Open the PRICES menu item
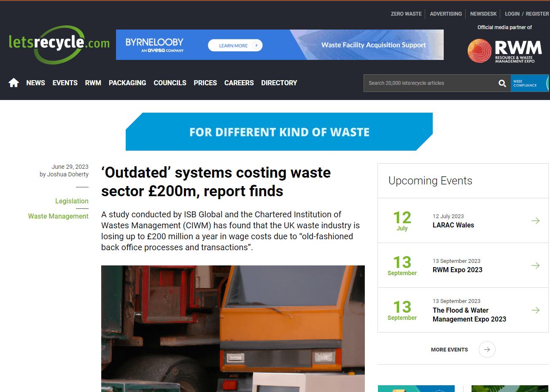Image resolution: width=550 pixels, height=392 pixels. point(205,83)
